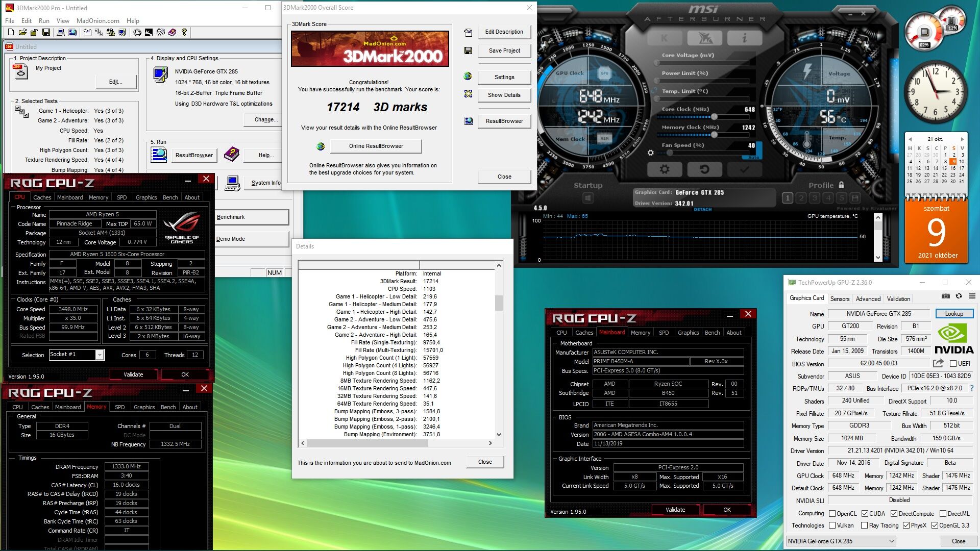
Task: Select Afterburner profile slot 1
Action: 787,198
